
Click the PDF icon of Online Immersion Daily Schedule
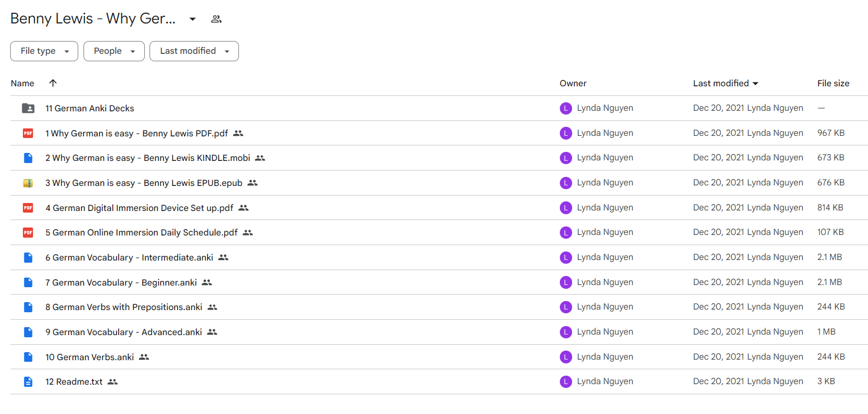(x=28, y=232)
